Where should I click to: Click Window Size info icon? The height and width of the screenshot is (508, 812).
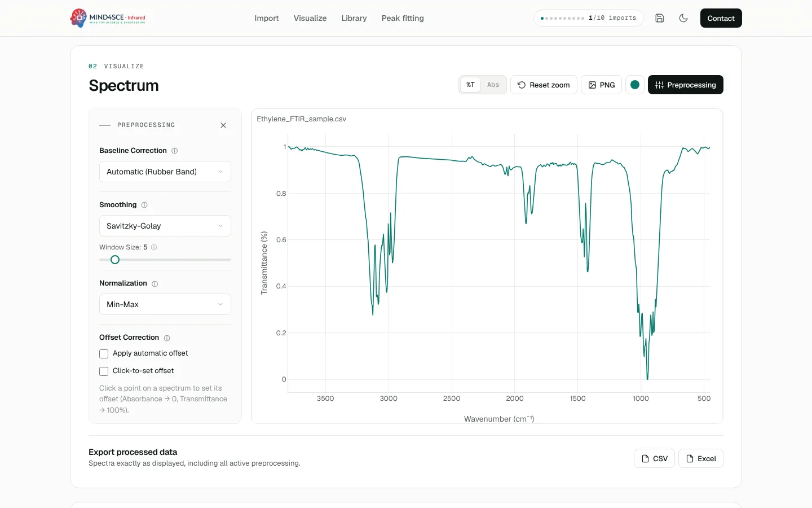pyautogui.click(x=154, y=247)
